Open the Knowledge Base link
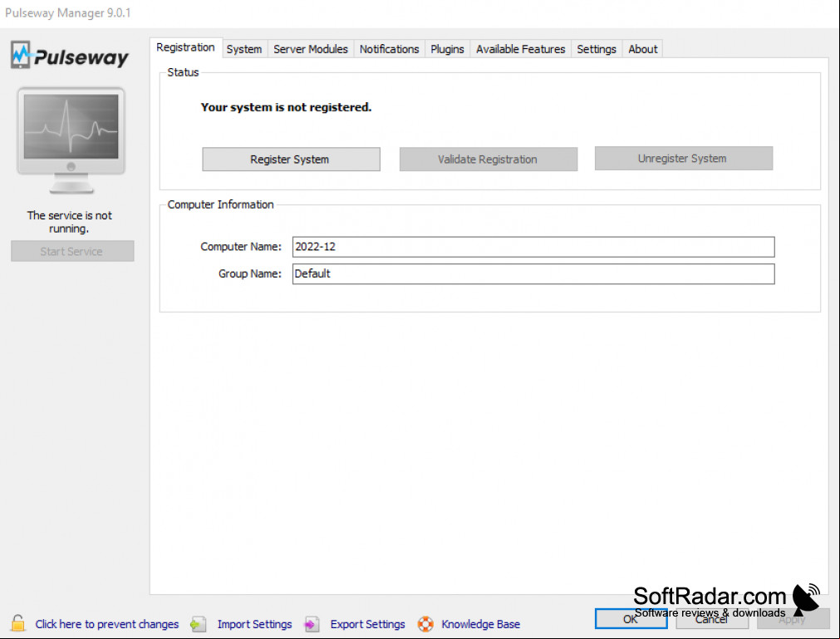The width and height of the screenshot is (840, 639). pos(480,624)
